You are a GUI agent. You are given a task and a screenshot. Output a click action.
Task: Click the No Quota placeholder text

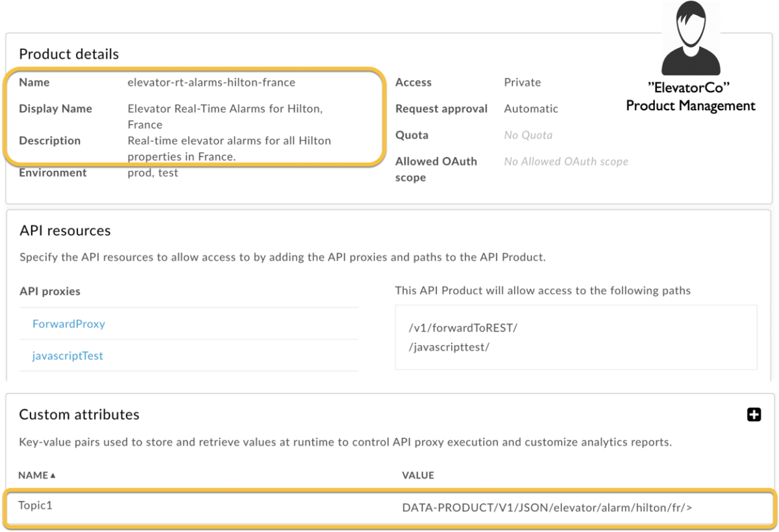pyautogui.click(x=527, y=135)
